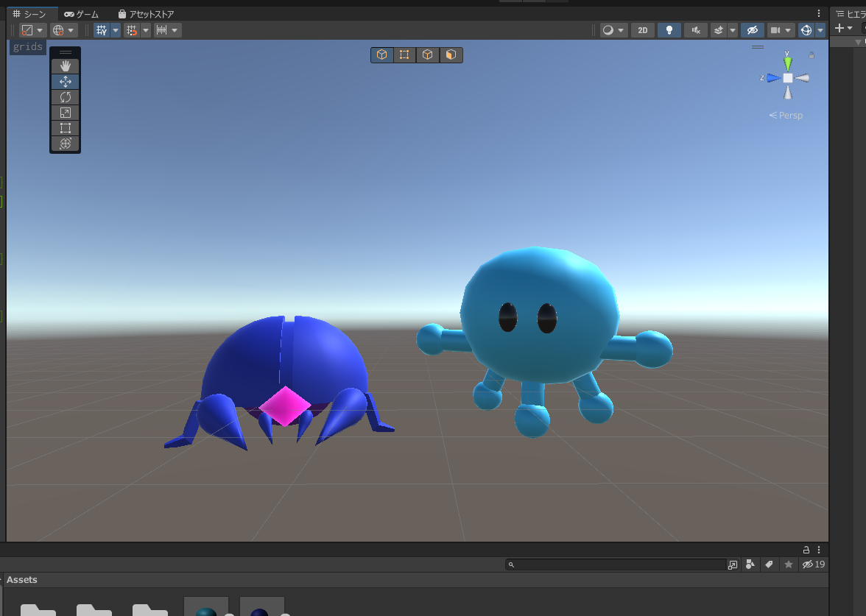Click the blue Z axis gizmo cone

[771, 78]
